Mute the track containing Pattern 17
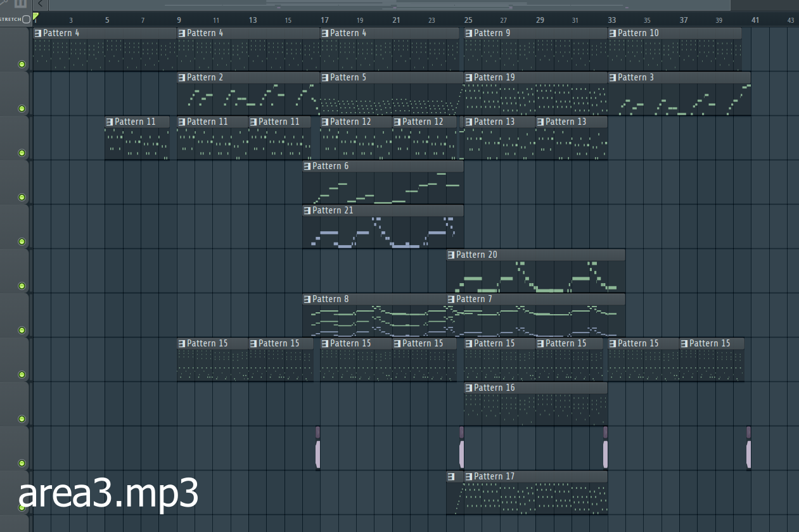 (22, 507)
